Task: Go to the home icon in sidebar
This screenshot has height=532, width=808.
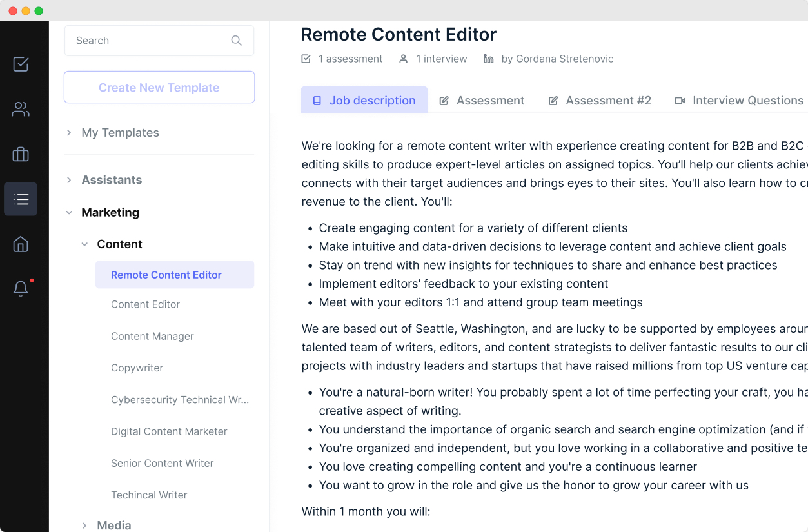Action: coord(21,244)
